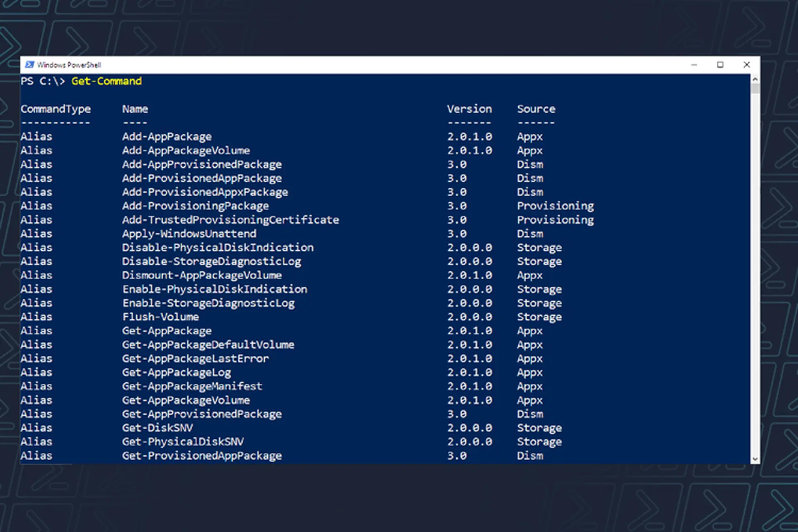
Task: Click the scrollbar up arrow
Action: pyautogui.click(x=755, y=79)
